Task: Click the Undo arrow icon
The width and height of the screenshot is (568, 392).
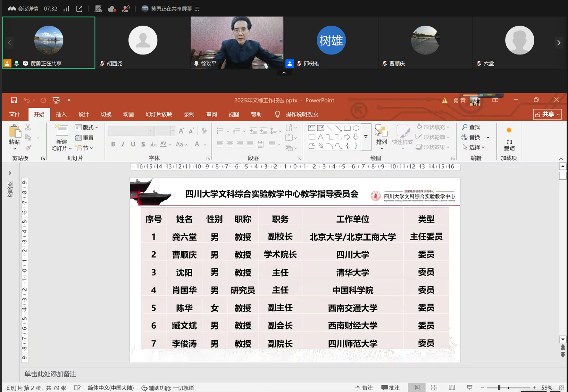Action: tap(26, 100)
